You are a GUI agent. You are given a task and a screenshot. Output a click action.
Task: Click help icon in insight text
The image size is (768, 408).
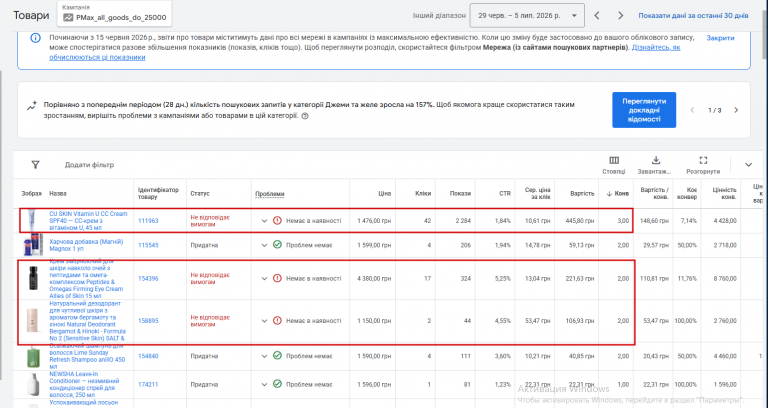[305, 117]
